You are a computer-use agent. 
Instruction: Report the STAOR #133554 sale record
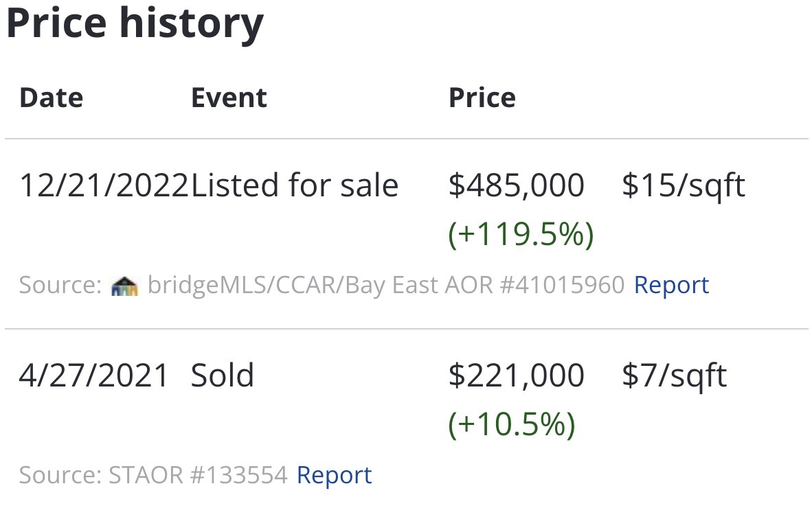[334, 475]
